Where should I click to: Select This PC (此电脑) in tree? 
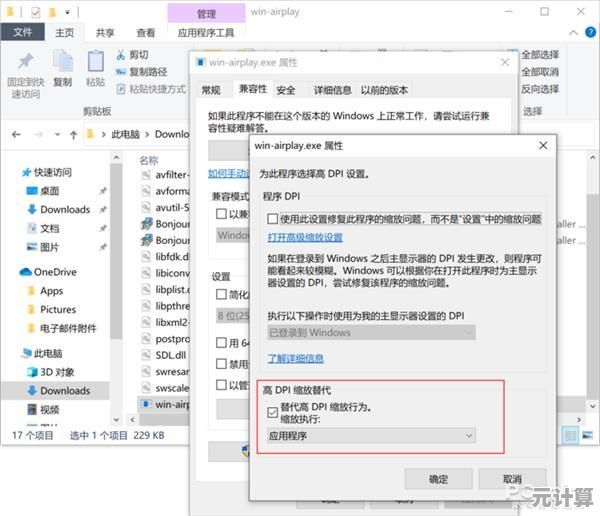click(x=42, y=353)
